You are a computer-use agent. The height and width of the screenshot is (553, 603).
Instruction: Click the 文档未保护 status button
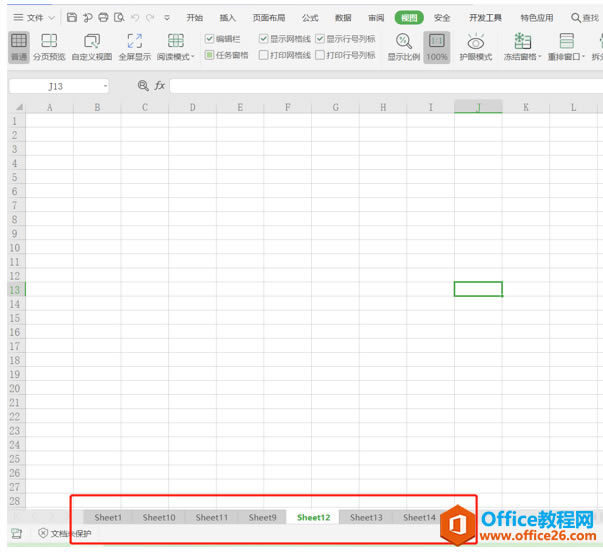[65, 533]
